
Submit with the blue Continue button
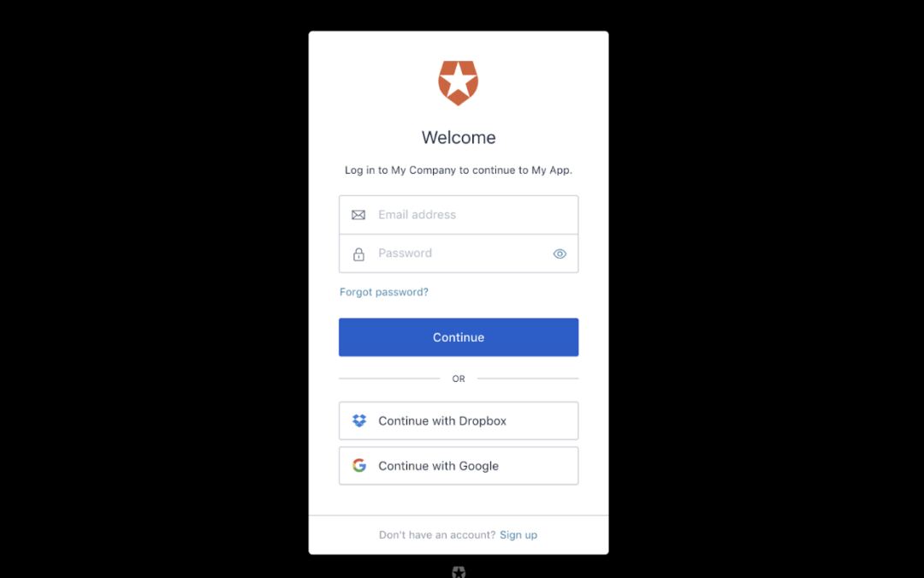click(459, 337)
